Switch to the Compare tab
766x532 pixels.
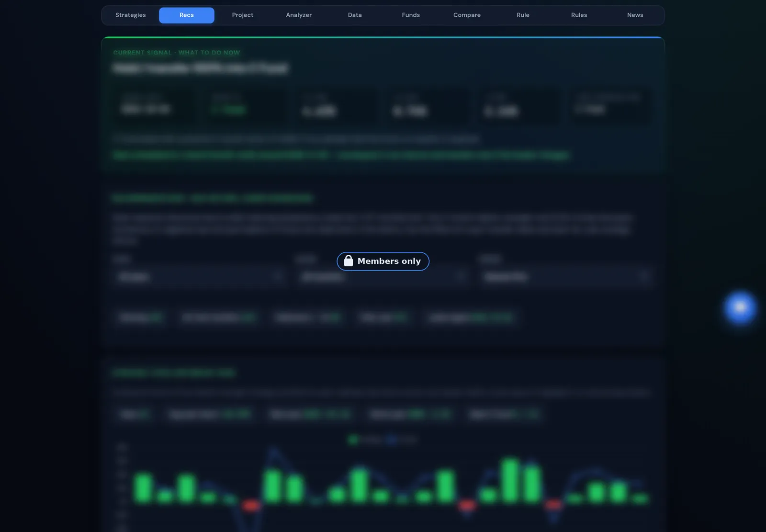[x=467, y=15]
